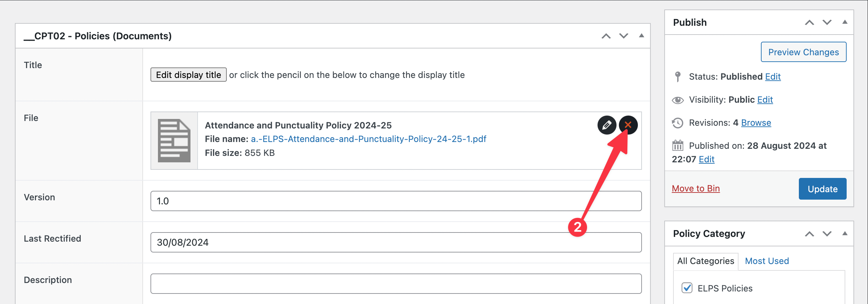Viewport: 868px width, 304px height.
Task: Move Policy Category panel up
Action: [809, 234]
